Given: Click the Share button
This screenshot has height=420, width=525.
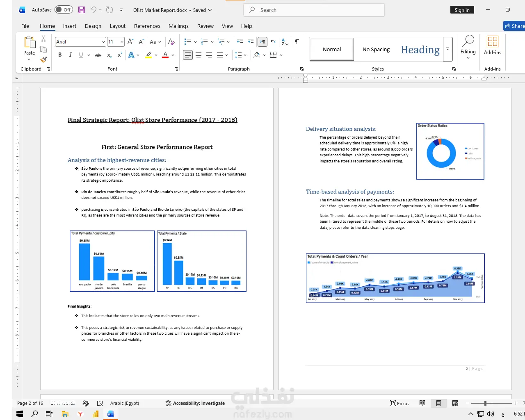Looking at the screenshot, I should [514, 26].
